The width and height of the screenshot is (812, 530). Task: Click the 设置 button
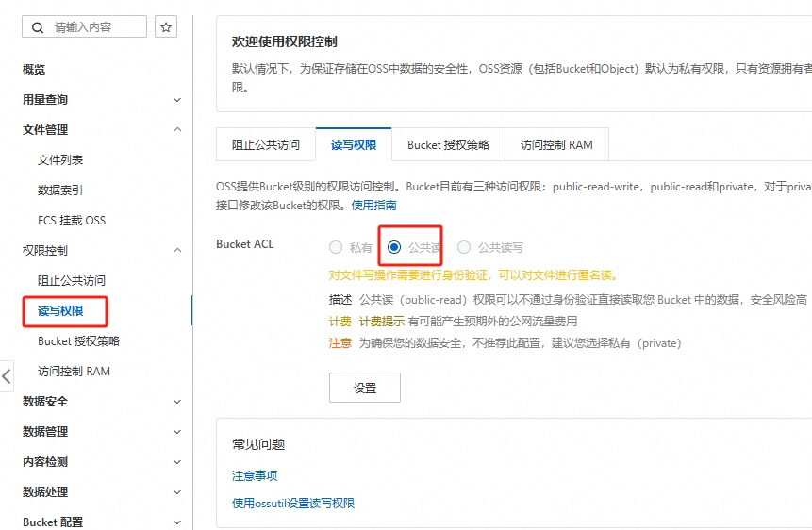pos(365,388)
